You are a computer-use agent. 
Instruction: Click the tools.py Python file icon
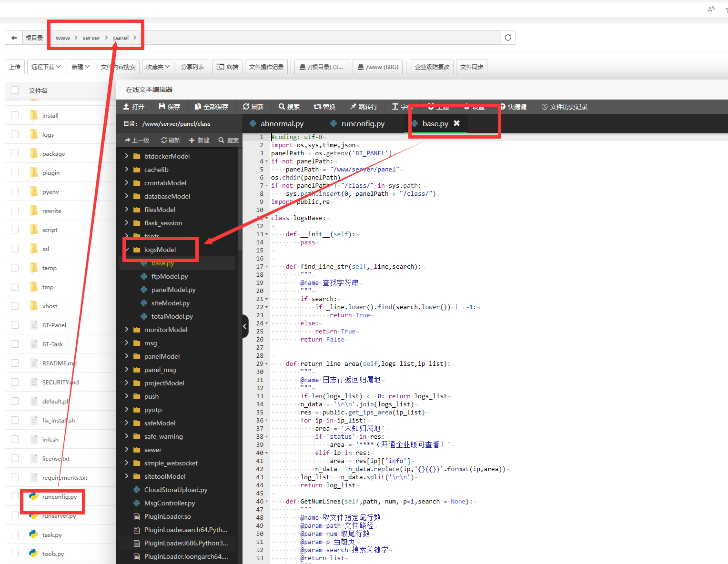(33, 554)
